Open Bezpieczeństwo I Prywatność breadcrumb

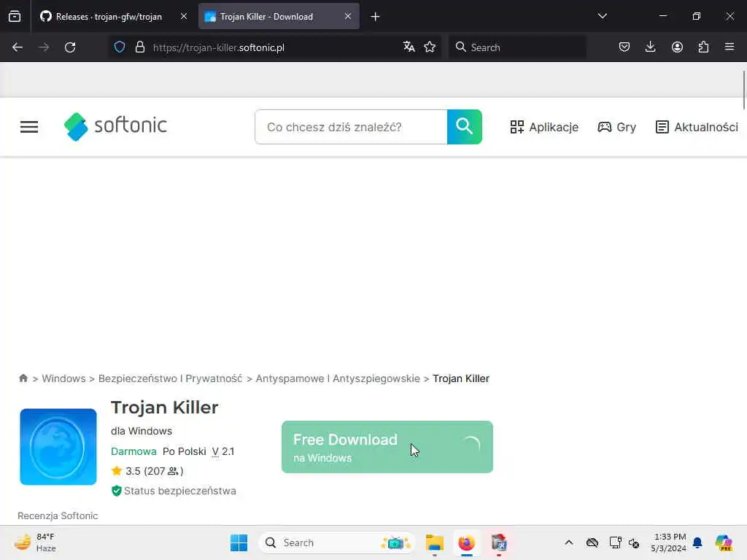pos(170,378)
